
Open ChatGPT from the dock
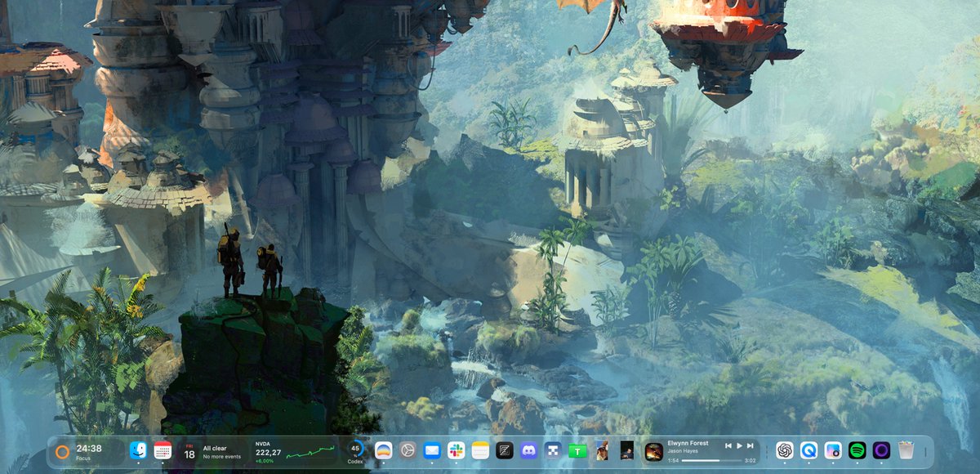click(x=785, y=450)
